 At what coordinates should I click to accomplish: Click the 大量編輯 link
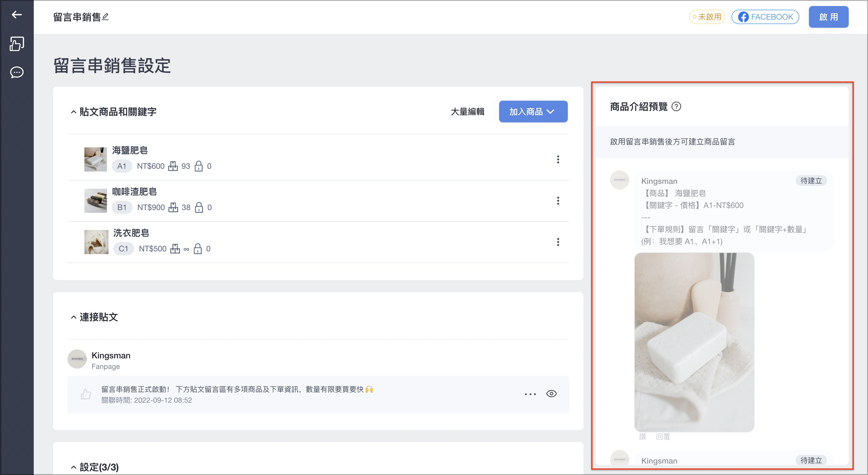[467, 112]
